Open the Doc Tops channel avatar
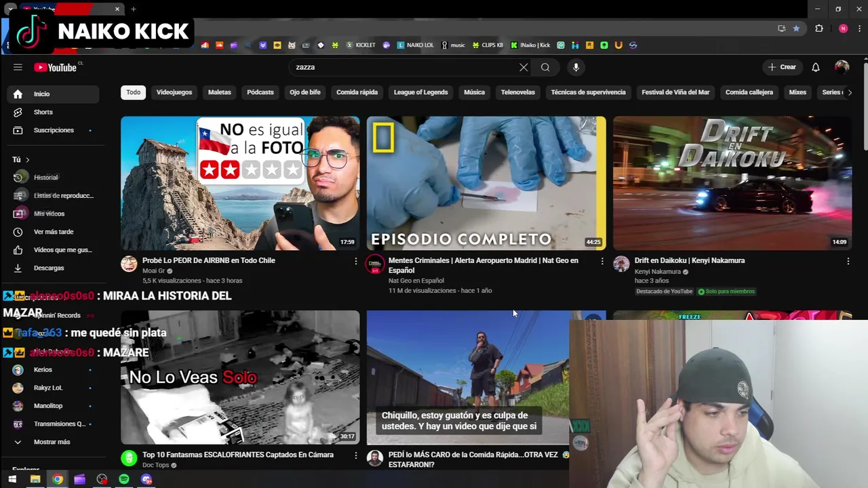The image size is (868, 488). (129, 458)
